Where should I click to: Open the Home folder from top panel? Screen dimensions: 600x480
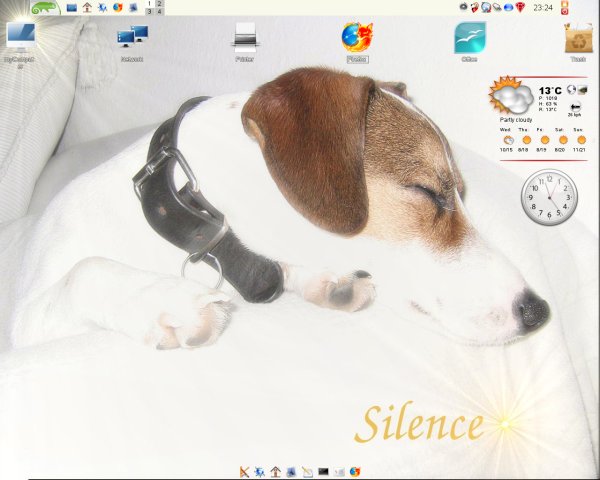click(x=87, y=8)
